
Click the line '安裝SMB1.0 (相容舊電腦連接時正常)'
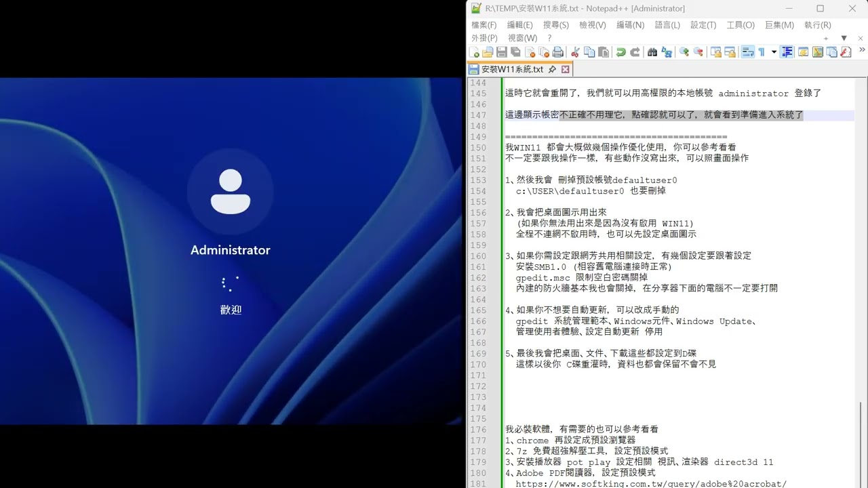[594, 267]
